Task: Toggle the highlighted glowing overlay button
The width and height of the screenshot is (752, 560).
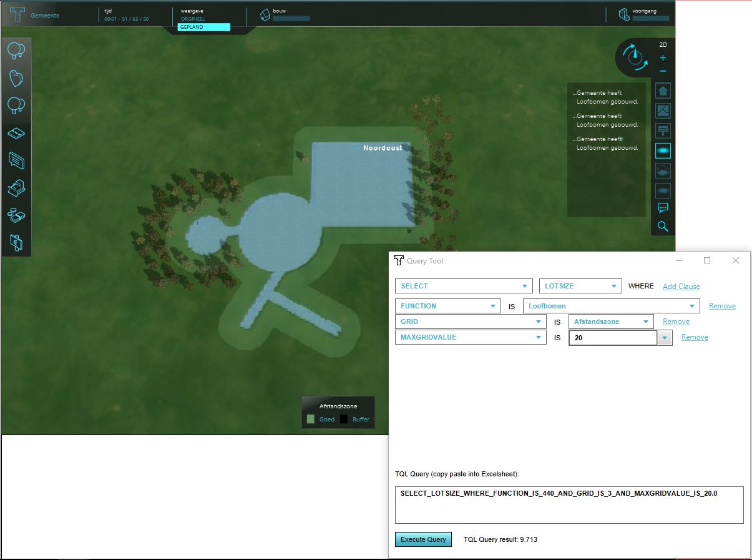Action: [663, 150]
